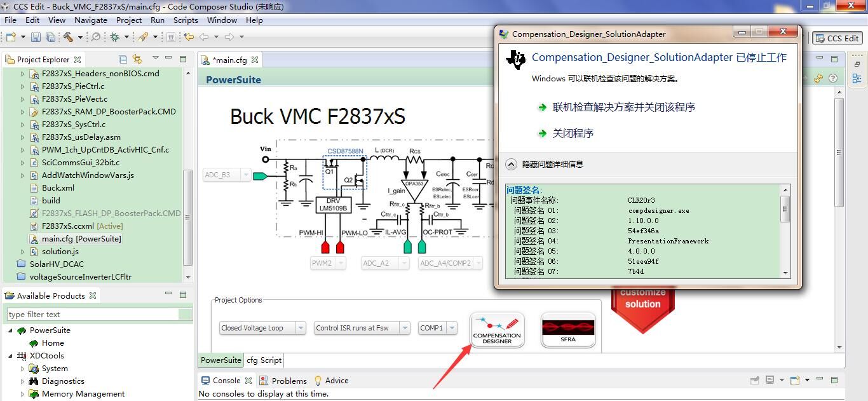This screenshot has width=868, height=401.
Task: Save the file with Save icon
Action: pyautogui.click(x=36, y=37)
